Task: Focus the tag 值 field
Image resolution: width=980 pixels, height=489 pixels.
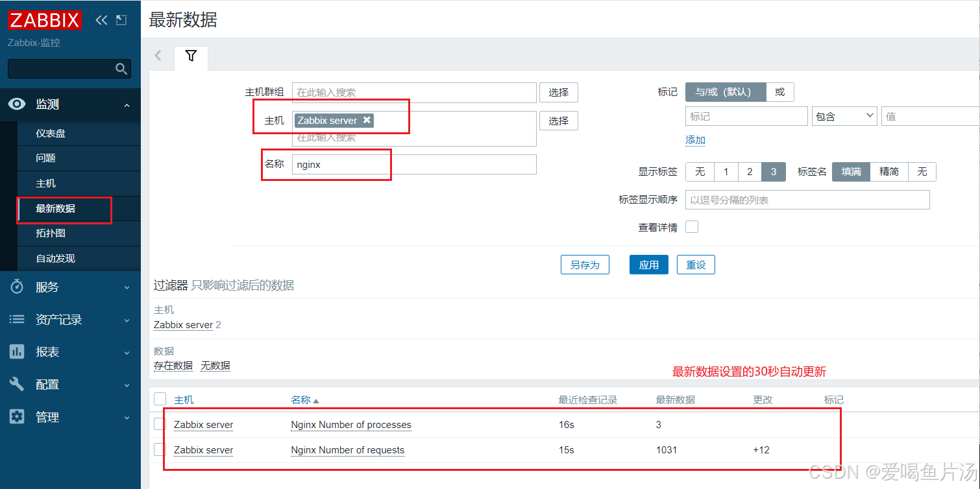Action: click(x=930, y=116)
